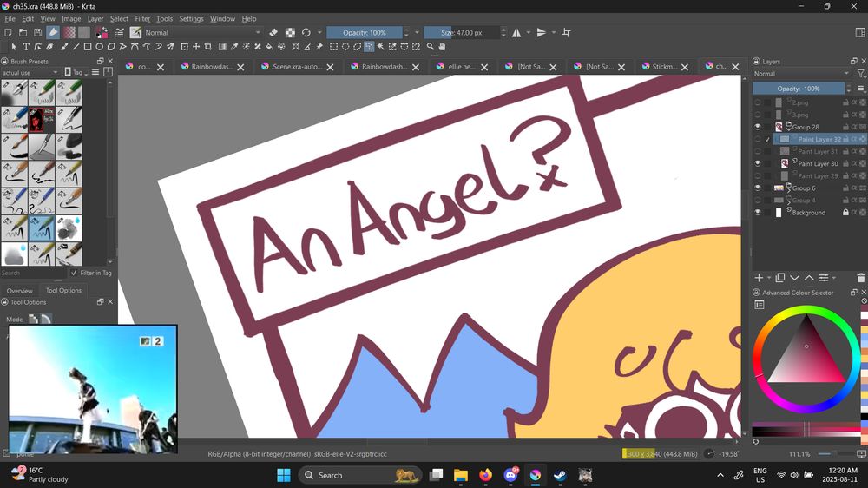Viewport: 868px width, 488px height.
Task: Click the brush Opacity 100% slider
Action: click(x=365, y=33)
